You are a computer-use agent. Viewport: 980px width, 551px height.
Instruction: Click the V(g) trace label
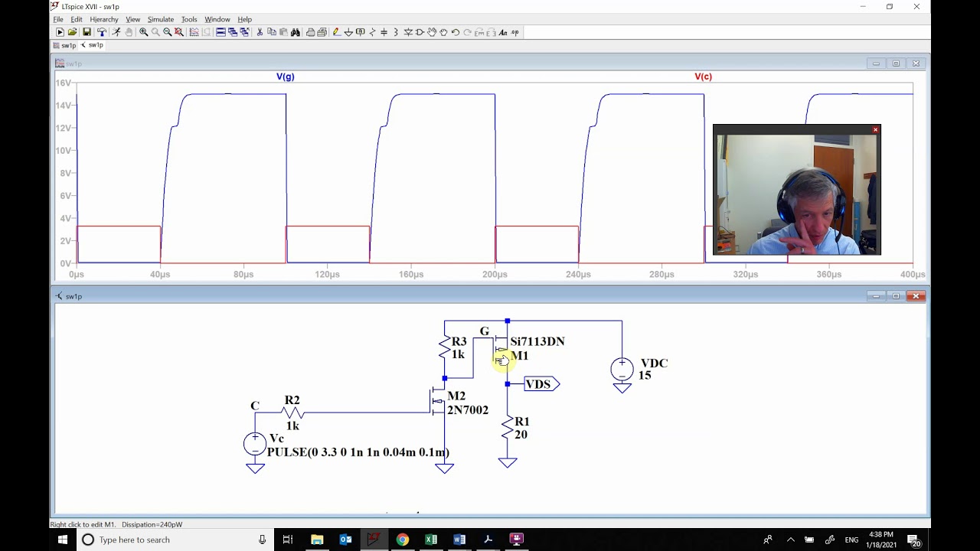[286, 77]
